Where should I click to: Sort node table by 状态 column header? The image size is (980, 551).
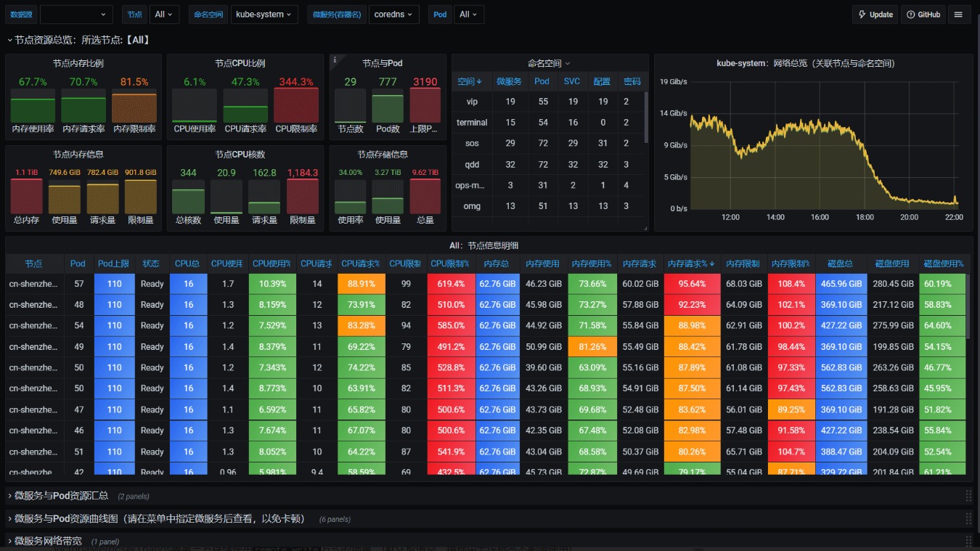coord(151,264)
